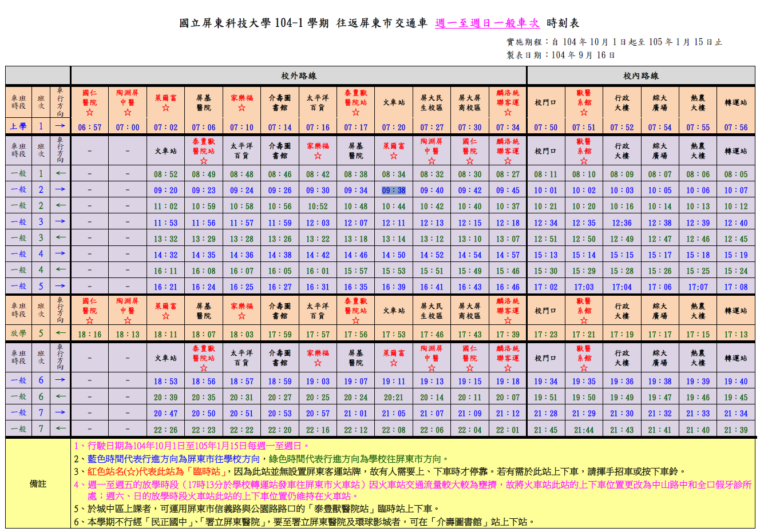Select the 20 : 47 time cell

tap(165, 414)
